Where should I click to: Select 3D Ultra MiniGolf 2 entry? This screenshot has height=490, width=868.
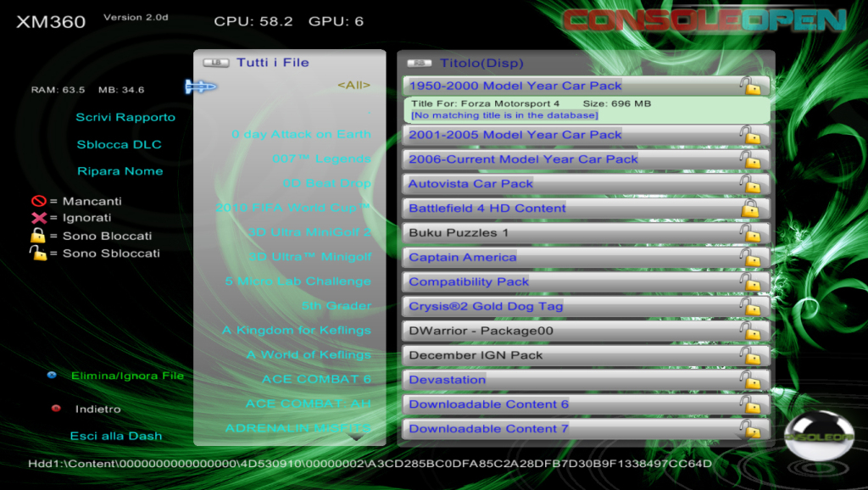[x=309, y=232]
